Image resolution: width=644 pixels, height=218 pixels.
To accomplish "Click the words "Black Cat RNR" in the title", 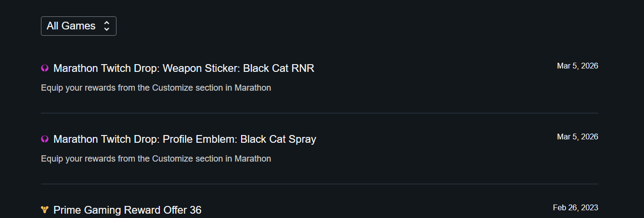I will pos(278,68).
